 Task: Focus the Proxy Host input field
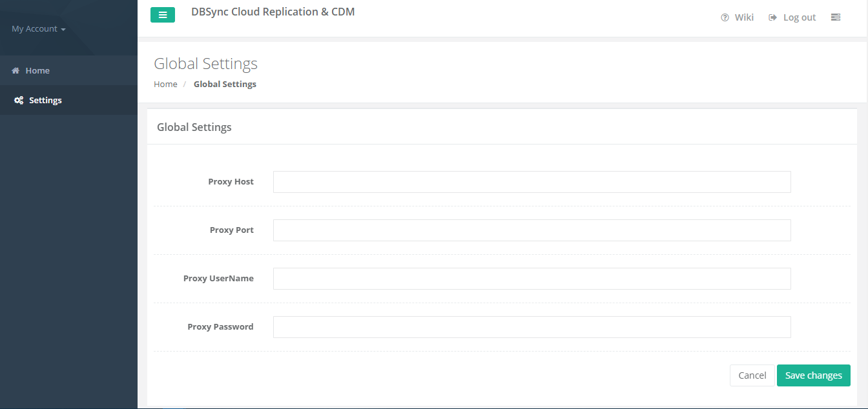point(532,182)
